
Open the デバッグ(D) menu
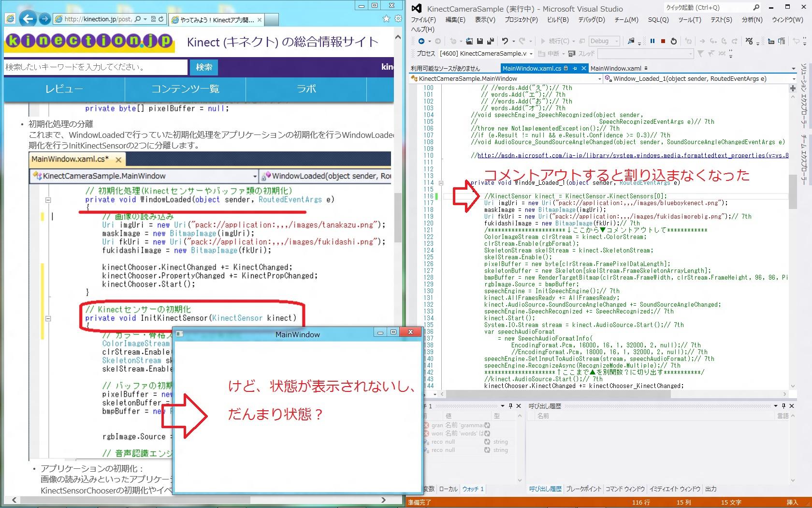(592, 20)
